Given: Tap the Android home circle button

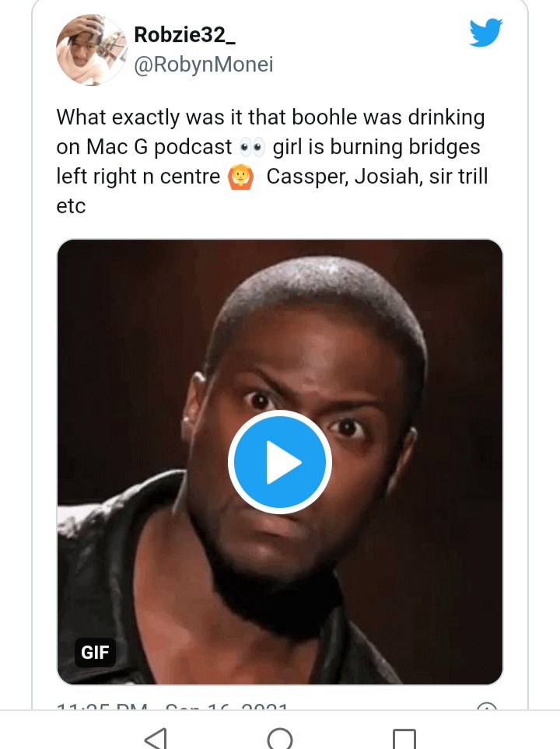Looking at the screenshot, I should point(280,738).
